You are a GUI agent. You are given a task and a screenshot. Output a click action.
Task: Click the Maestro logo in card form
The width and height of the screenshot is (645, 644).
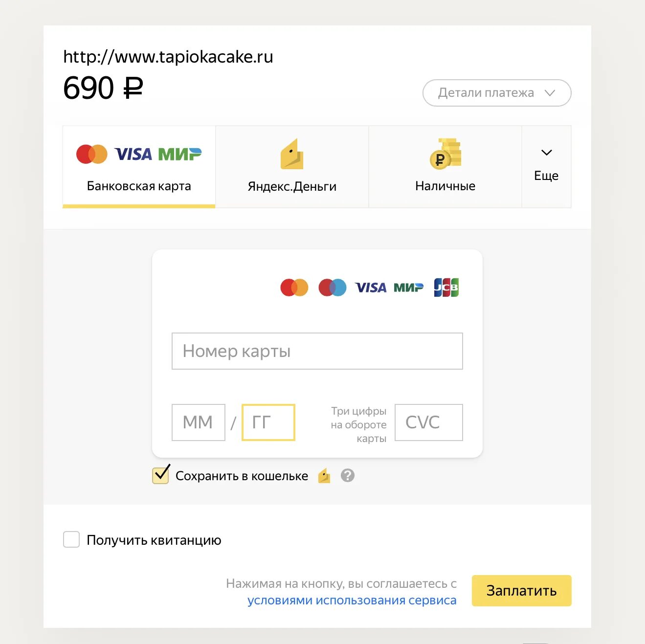[x=333, y=288]
